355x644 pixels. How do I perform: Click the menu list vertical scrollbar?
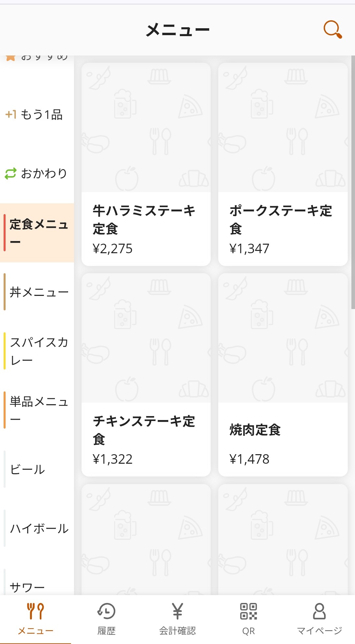tap(353, 183)
